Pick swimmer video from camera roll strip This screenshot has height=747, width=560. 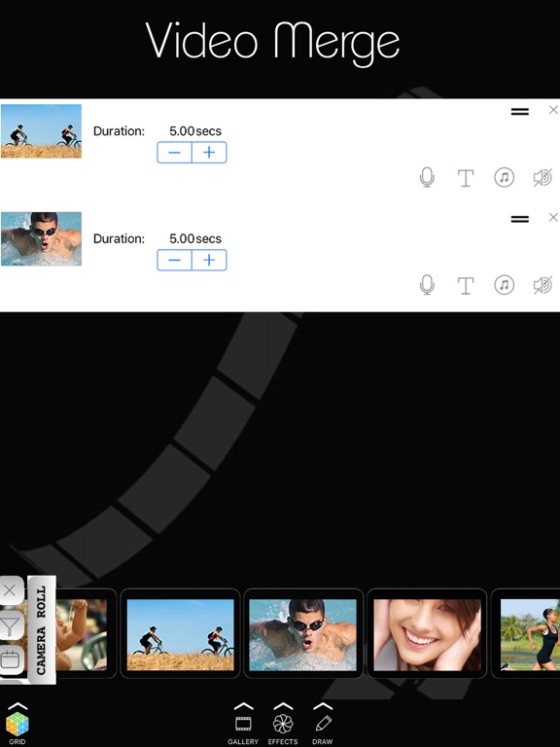pyautogui.click(x=303, y=634)
